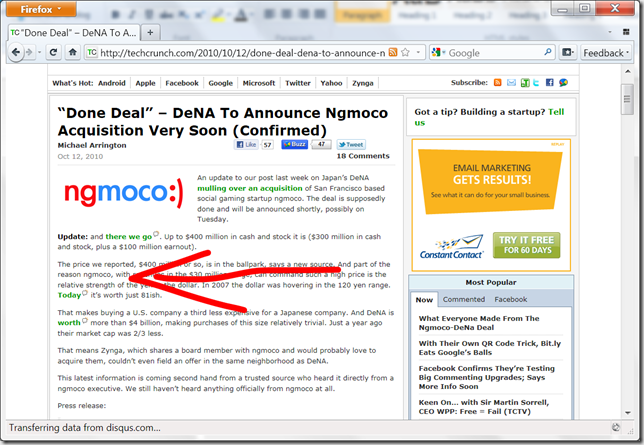This screenshot has width=644, height=445.
Task: Open the Feedback button dropdown
Action: tap(606, 53)
